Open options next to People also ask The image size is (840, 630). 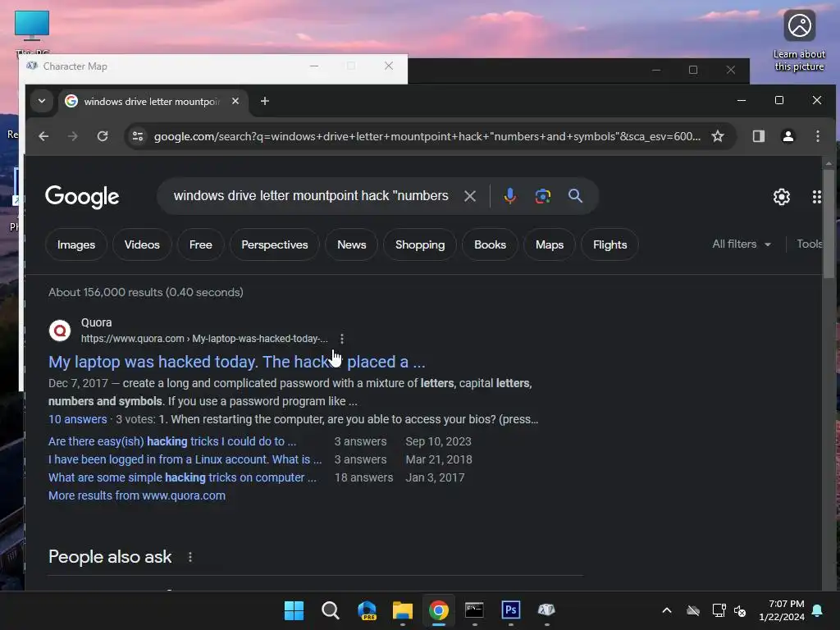pos(190,557)
